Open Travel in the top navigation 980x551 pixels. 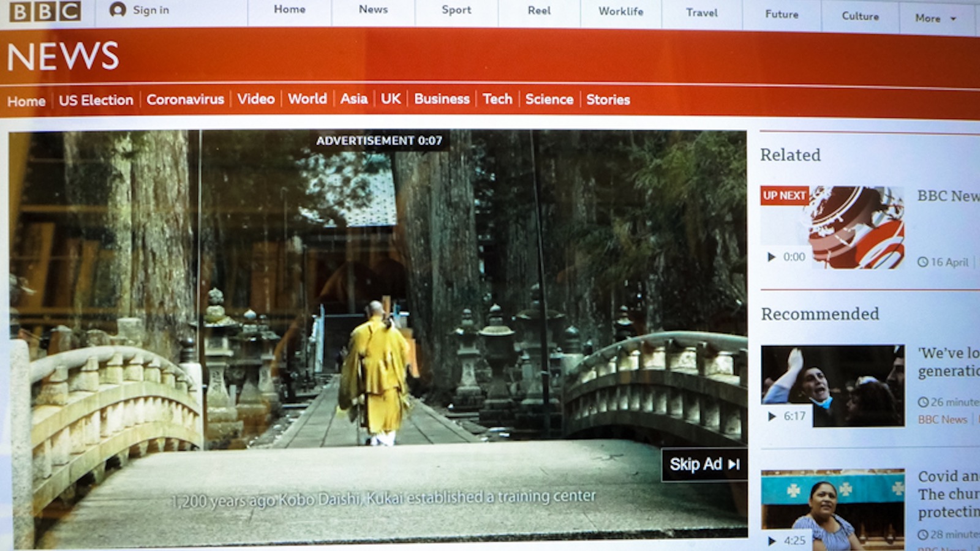[701, 12]
